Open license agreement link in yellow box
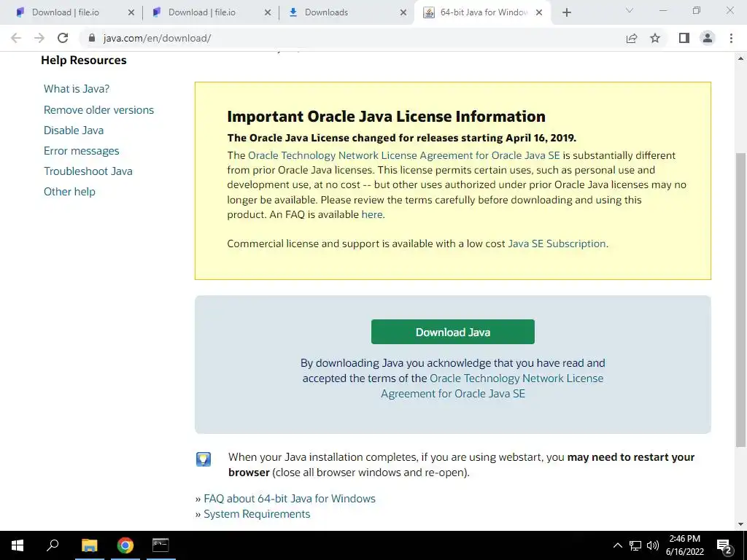 point(404,156)
